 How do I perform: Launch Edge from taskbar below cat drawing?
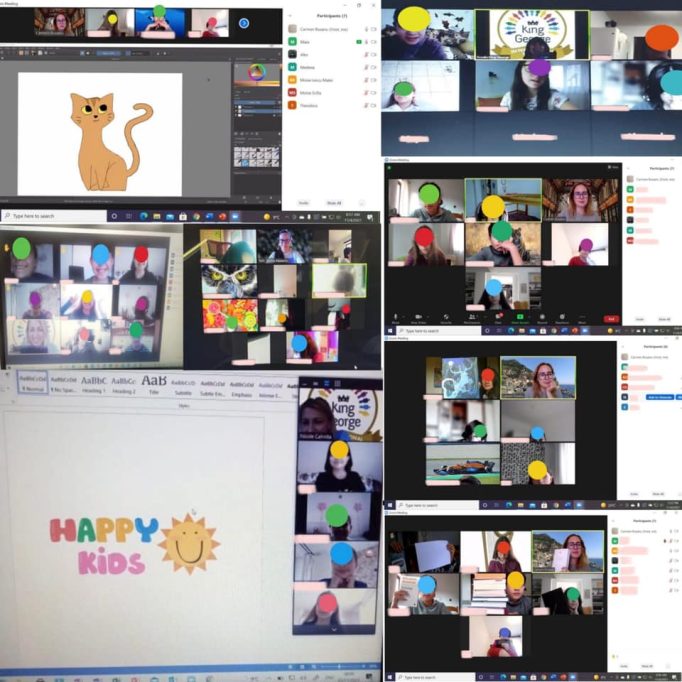pos(144,216)
